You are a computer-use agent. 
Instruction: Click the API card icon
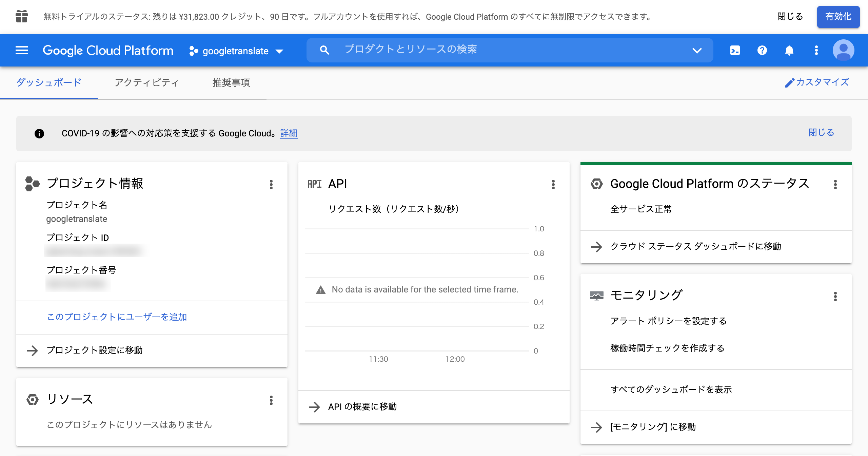pyautogui.click(x=314, y=184)
